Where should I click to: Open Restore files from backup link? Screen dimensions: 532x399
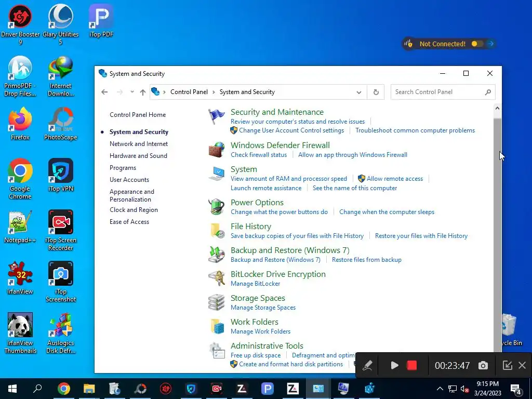(366, 260)
